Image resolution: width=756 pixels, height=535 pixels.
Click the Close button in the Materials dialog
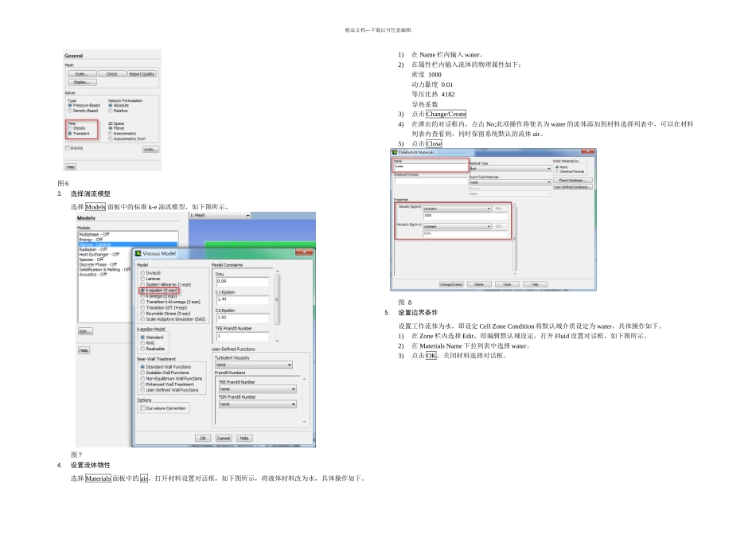click(x=507, y=285)
